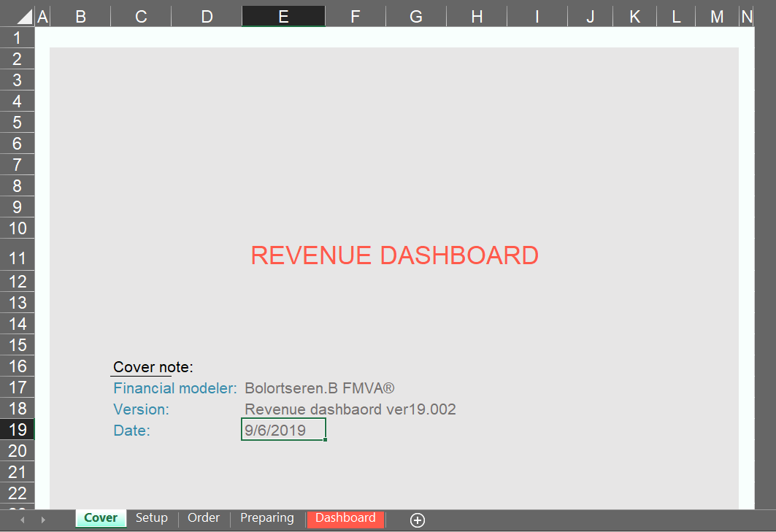Select row 14 header
This screenshot has width=776, height=532.
[x=18, y=324]
